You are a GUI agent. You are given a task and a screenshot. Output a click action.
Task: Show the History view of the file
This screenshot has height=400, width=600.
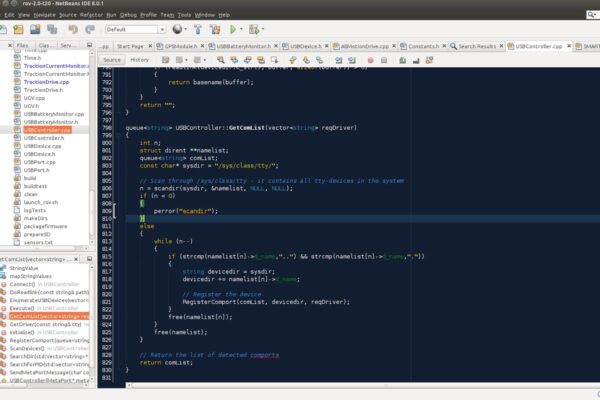(x=139, y=60)
